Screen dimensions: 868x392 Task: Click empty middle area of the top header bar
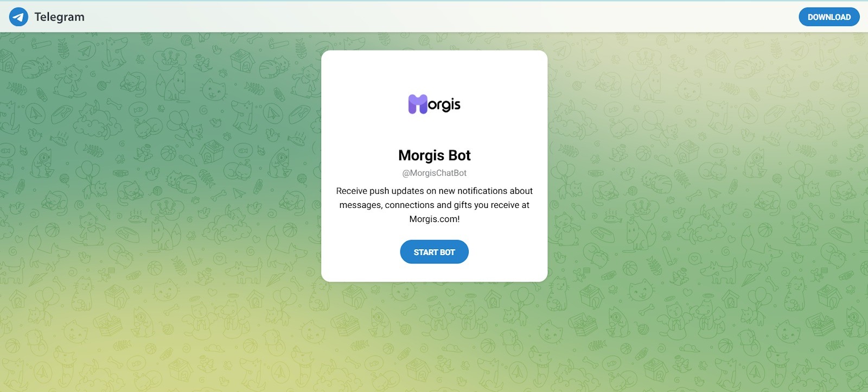point(434,17)
